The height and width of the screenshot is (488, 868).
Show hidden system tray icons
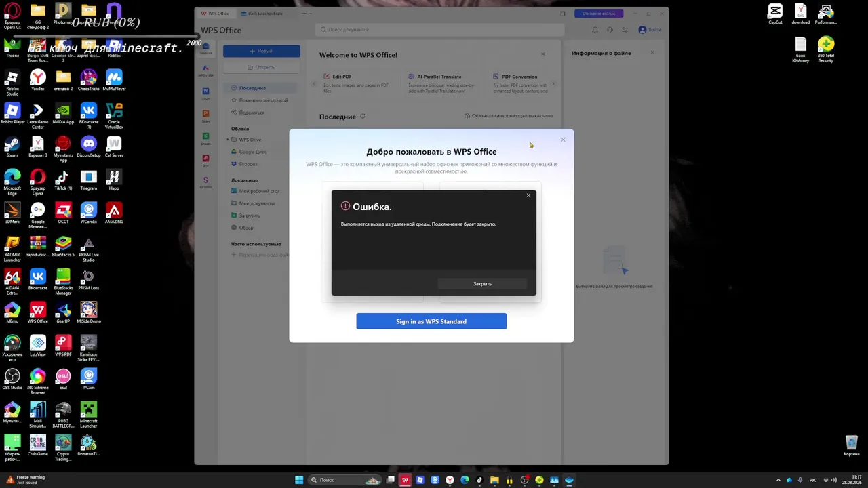tap(778, 480)
